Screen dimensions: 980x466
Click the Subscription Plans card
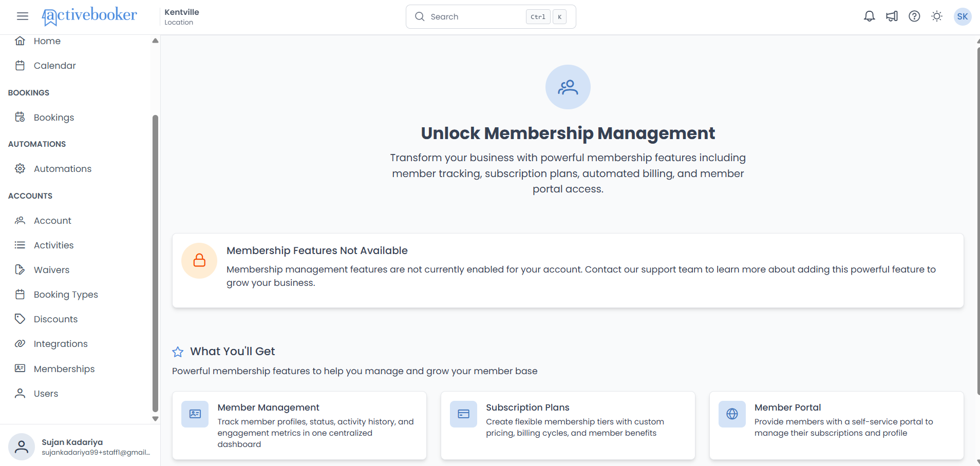[568, 425]
